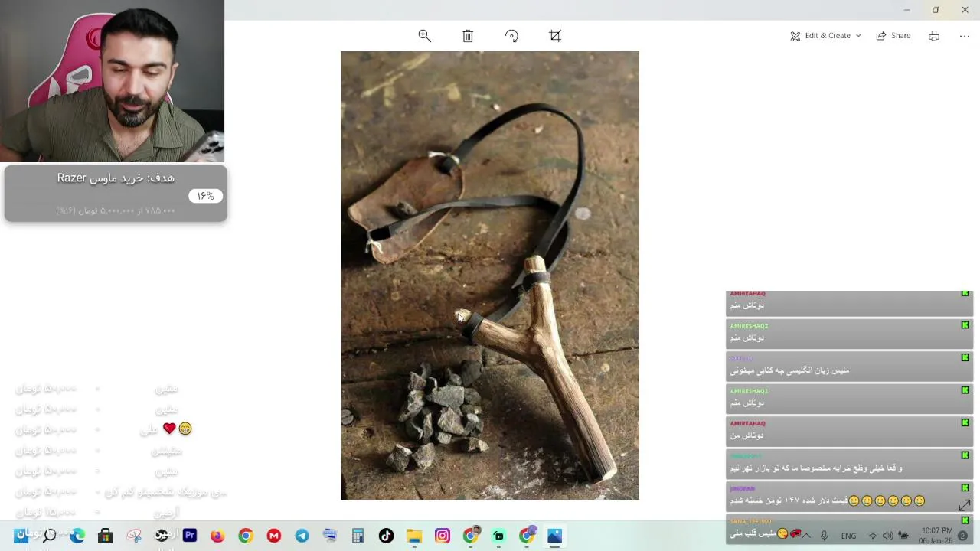This screenshot has height=551, width=980.
Task: Switch to the Photos app taskbar icon
Action: 554,536
